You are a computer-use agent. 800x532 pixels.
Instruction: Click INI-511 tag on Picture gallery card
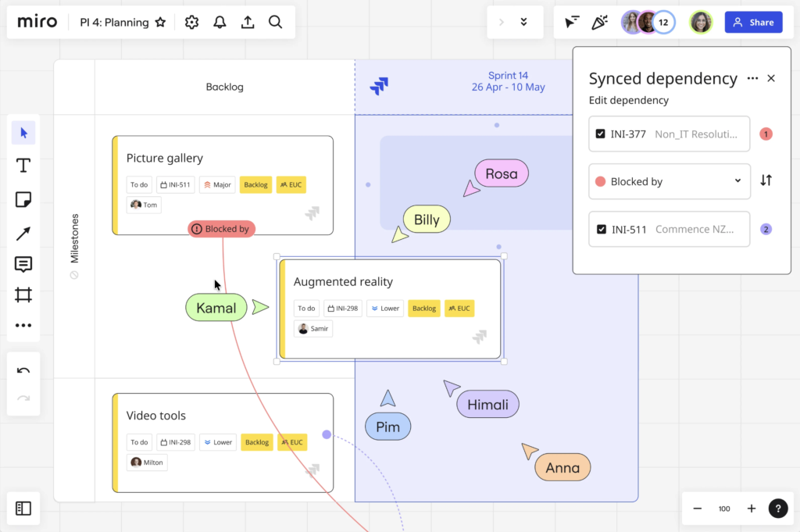pyautogui.click(x=175, y=184)
